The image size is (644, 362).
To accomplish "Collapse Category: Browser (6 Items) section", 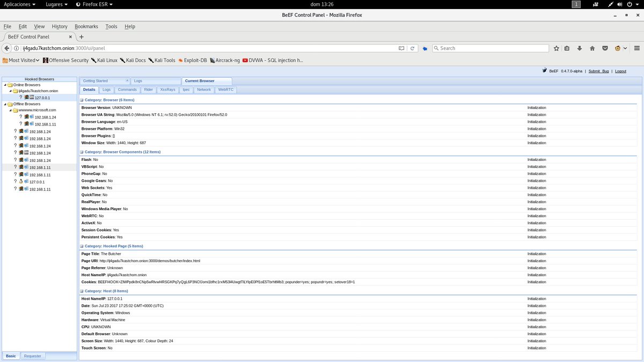I will tap(82, 100).
